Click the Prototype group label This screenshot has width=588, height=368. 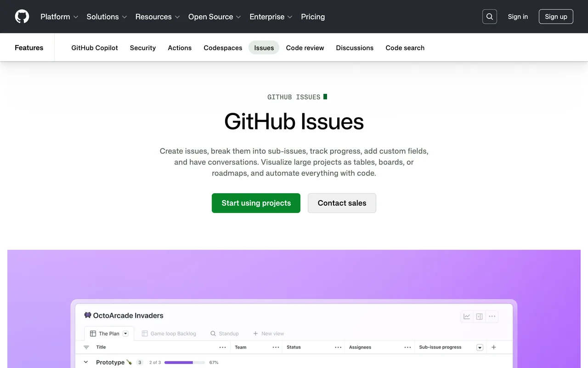click(110, 362)
